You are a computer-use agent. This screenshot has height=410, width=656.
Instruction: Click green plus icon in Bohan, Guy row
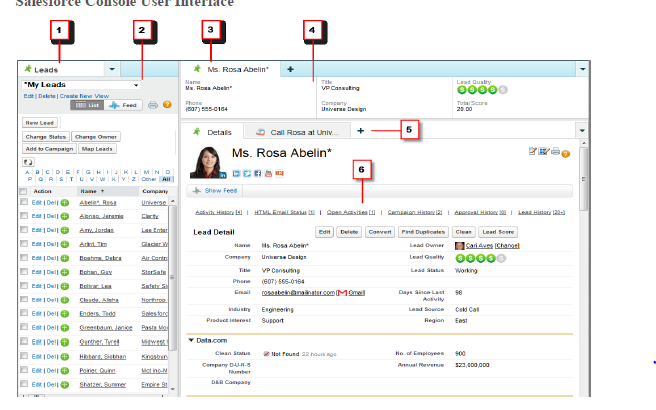tap(65, 272)
